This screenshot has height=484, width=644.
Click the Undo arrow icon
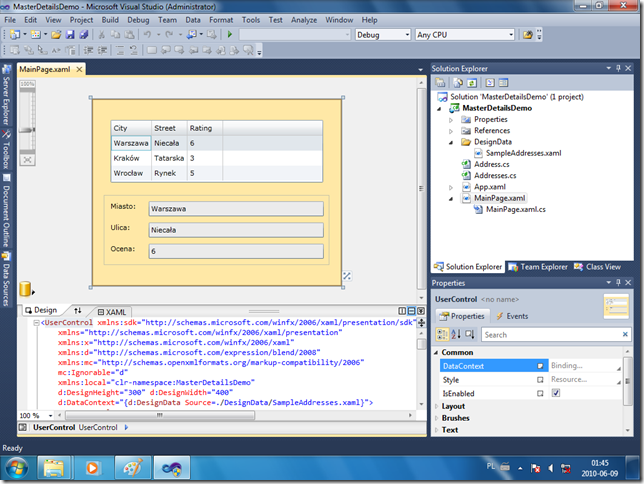coord(147,35)
